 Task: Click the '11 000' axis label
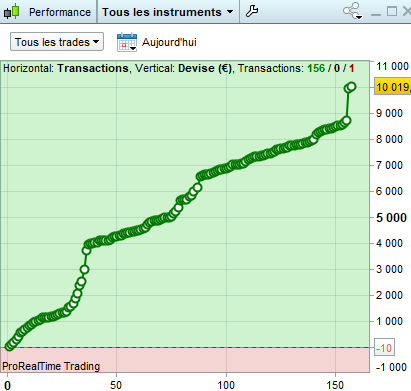coord(392,66)
